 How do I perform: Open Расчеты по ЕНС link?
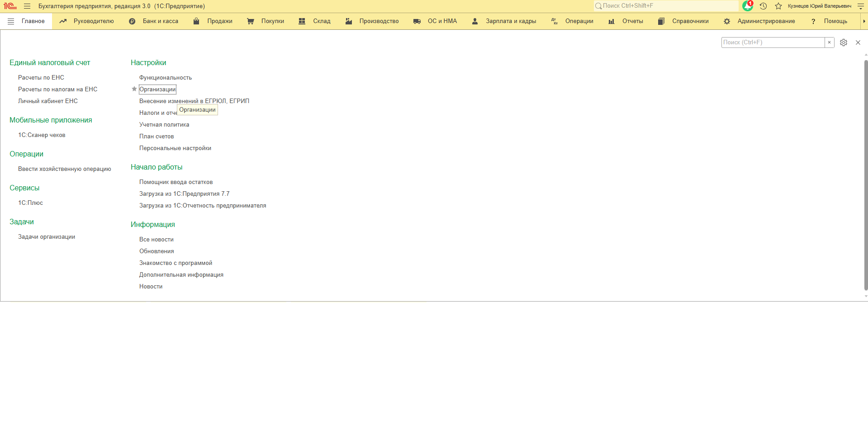coord(41,78)
